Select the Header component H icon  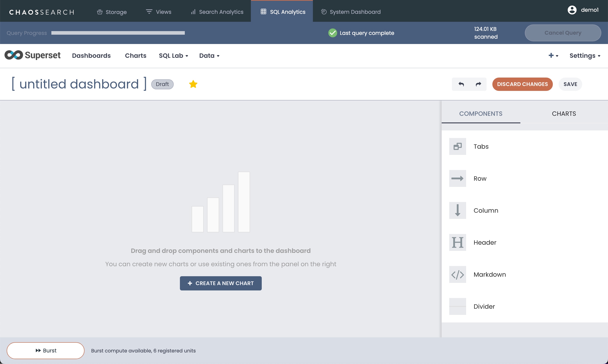(457, 242)
